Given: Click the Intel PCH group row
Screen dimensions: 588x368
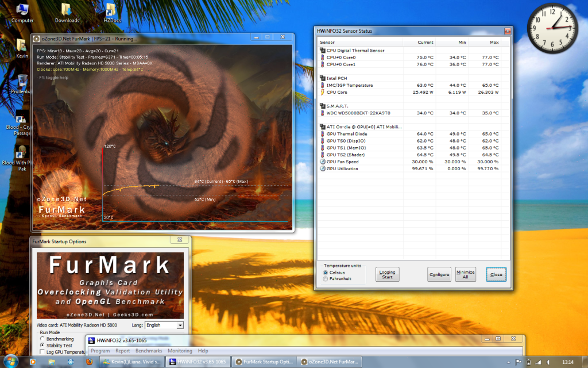Looking at the screenshot, I should 414,78.
